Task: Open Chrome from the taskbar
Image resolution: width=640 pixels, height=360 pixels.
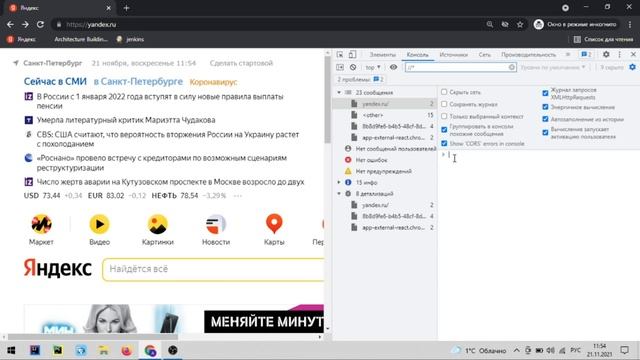Action: (x=150, y=350)
